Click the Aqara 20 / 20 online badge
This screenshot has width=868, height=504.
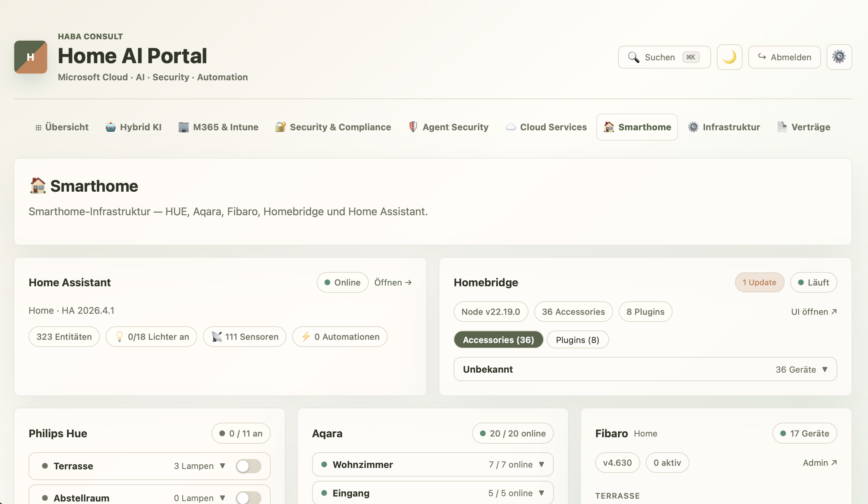(513, 433)
